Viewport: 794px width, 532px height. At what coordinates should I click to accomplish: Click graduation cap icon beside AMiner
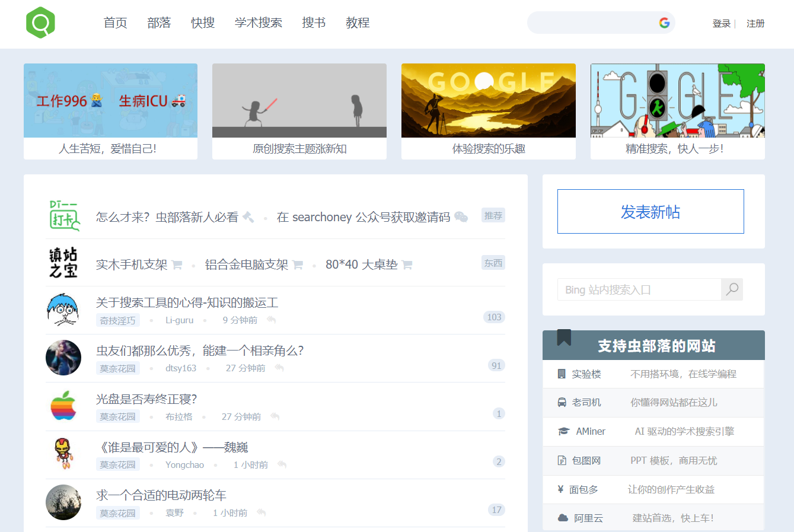[564, 431]
